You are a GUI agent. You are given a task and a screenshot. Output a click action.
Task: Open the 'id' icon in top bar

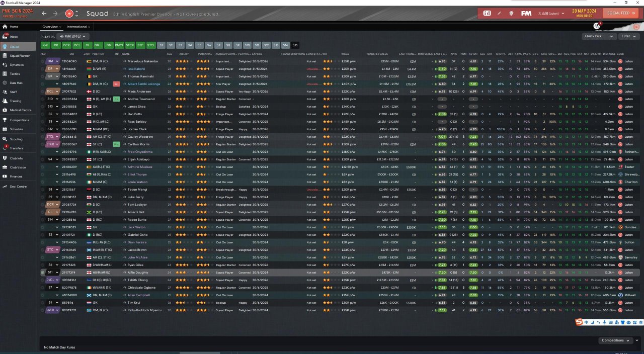[487, 13]
